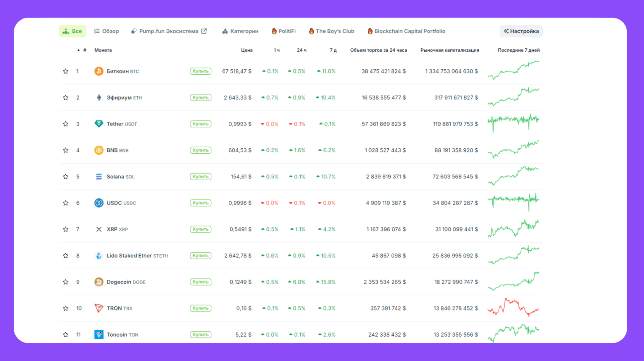Open the Категории dropdown

(240, 31)
